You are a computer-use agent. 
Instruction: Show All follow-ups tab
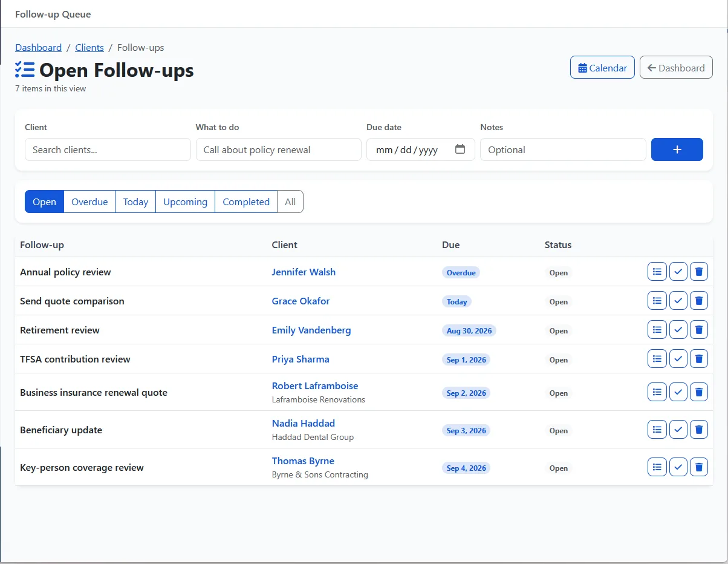pos(290,202)
